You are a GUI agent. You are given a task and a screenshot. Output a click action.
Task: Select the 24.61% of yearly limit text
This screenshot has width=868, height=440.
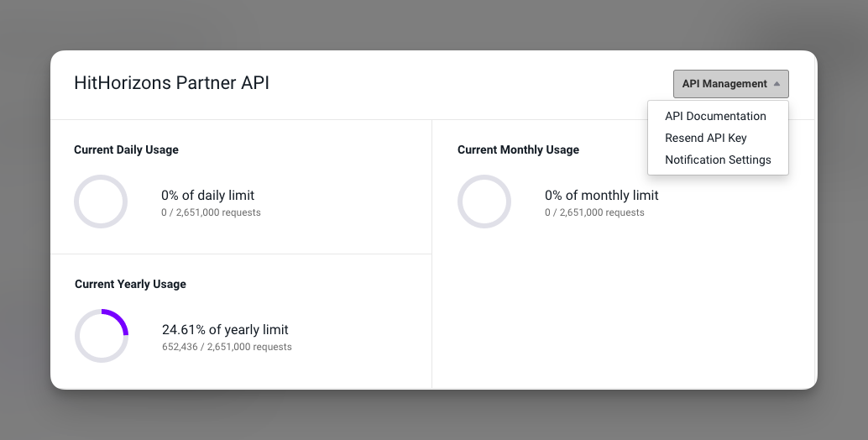coord(225,330)
